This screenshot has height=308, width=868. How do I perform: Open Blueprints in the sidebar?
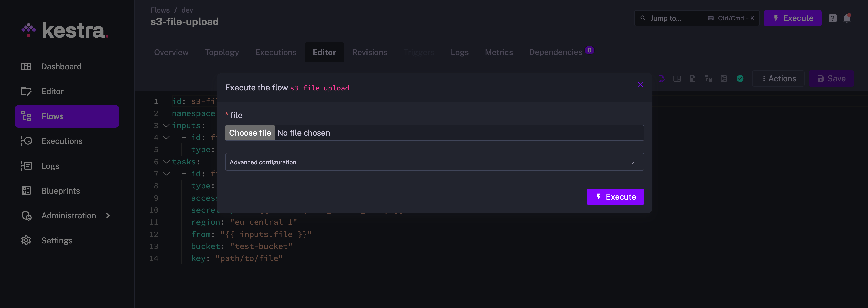click(x=60, y=191)
